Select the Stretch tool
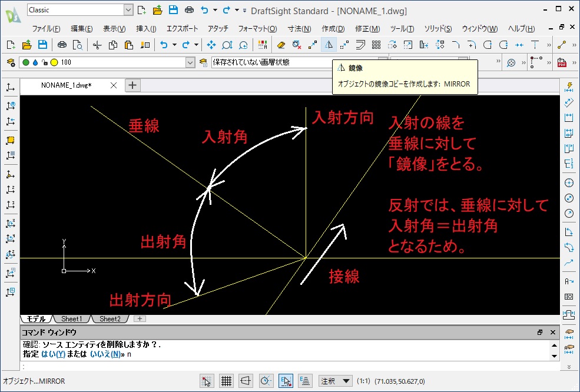580x392 pixels. point(424,45)
